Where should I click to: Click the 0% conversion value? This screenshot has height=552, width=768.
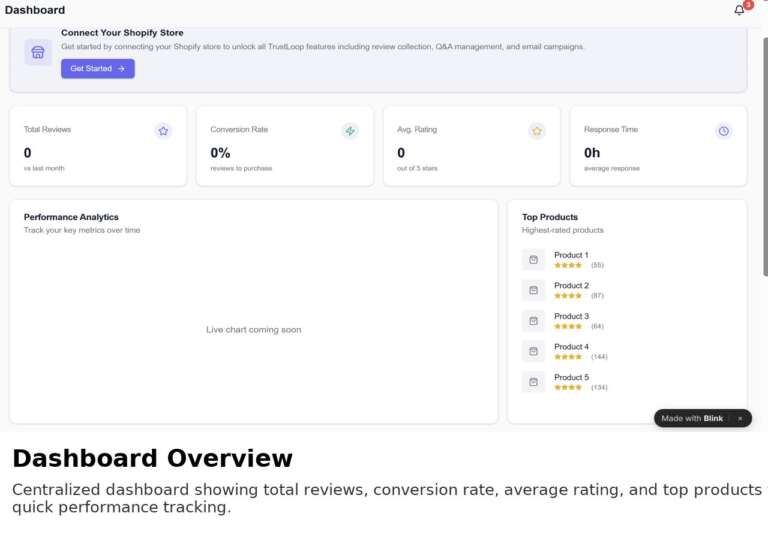[220, 153]
